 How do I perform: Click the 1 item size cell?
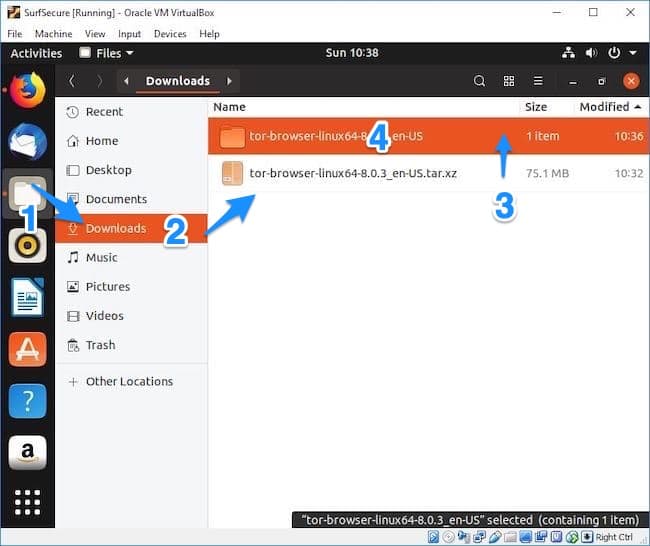coord(542,136)
